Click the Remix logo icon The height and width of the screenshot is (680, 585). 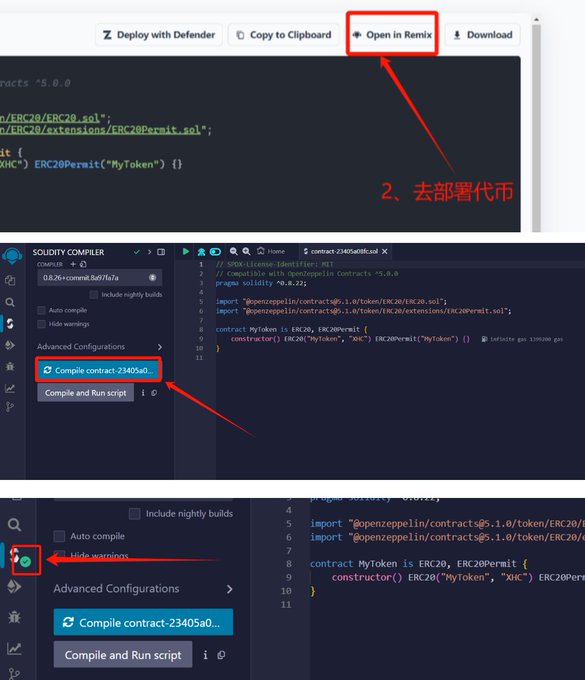[x=12, y=256]
